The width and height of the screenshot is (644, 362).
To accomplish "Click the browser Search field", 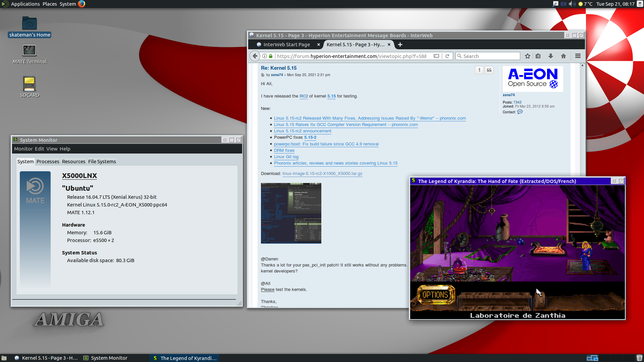I will [488, 56].
